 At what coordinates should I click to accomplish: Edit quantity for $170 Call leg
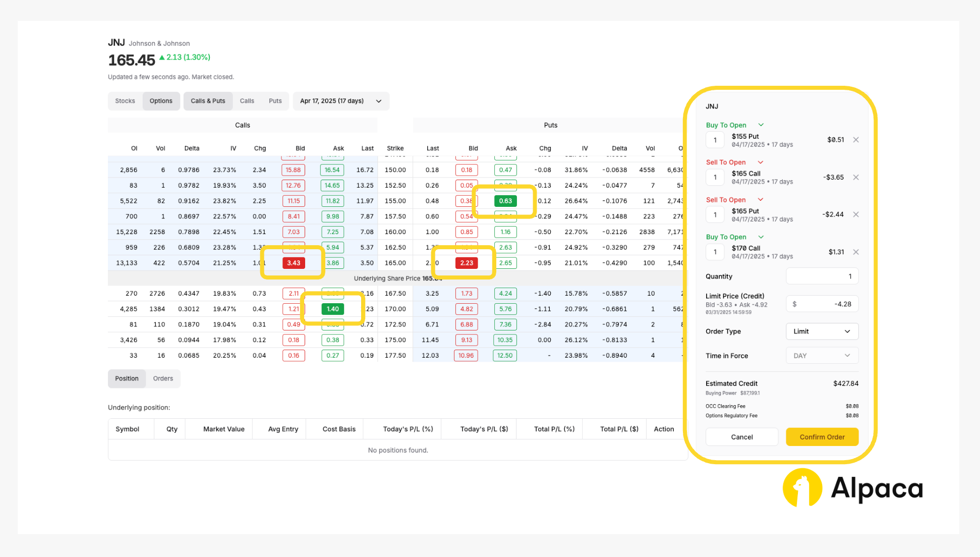[715, 252]
